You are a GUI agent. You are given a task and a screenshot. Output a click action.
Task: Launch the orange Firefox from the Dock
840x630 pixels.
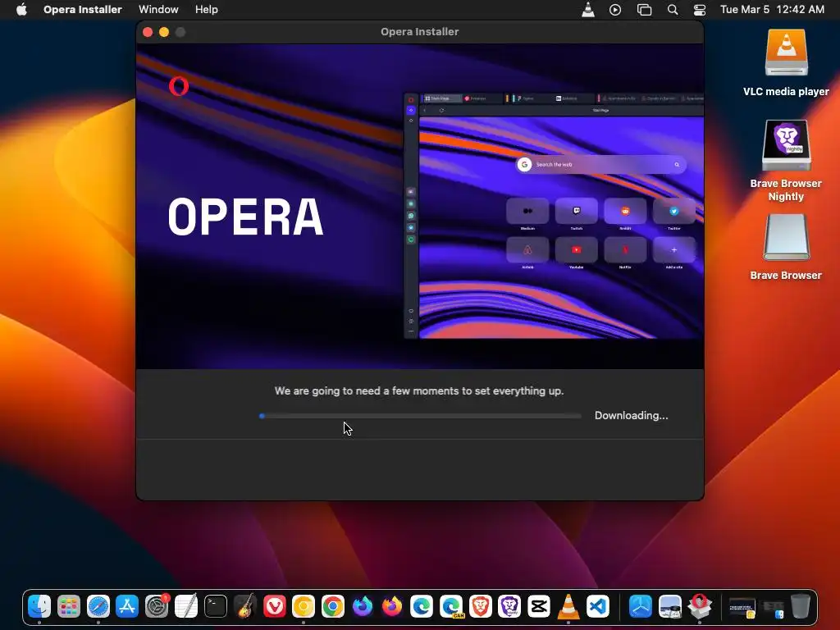click(x=391, y=606)
